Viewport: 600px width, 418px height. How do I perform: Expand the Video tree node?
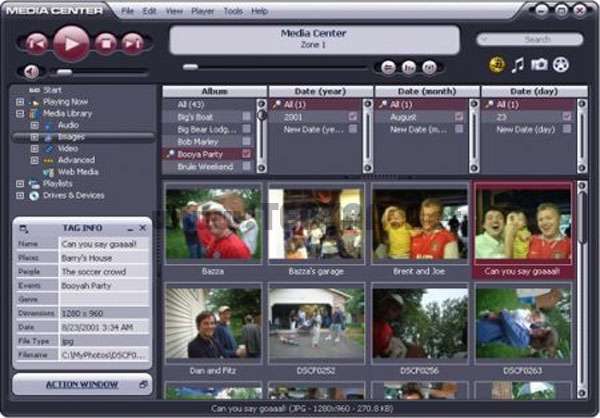pos(34,149)
